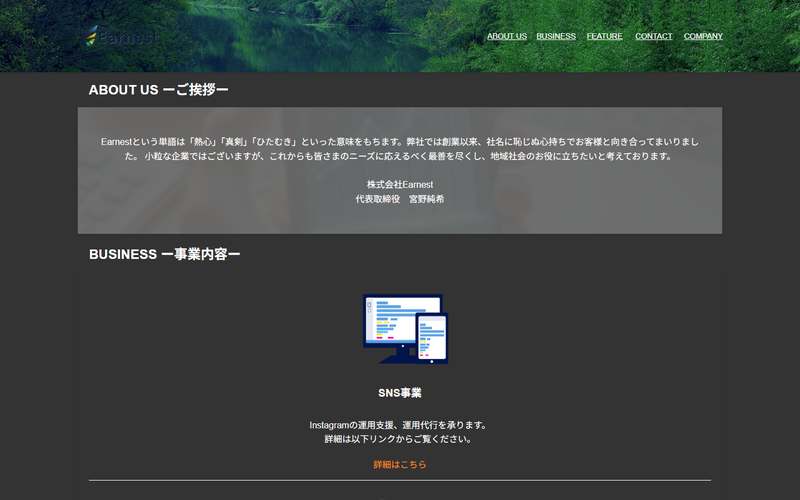Image resolution: width=800 pixels, height=500 pixels.
Task: Click the greeting paragraph starting with Earnestという単語
Action: pyautogui.click(x=400, y=149)
